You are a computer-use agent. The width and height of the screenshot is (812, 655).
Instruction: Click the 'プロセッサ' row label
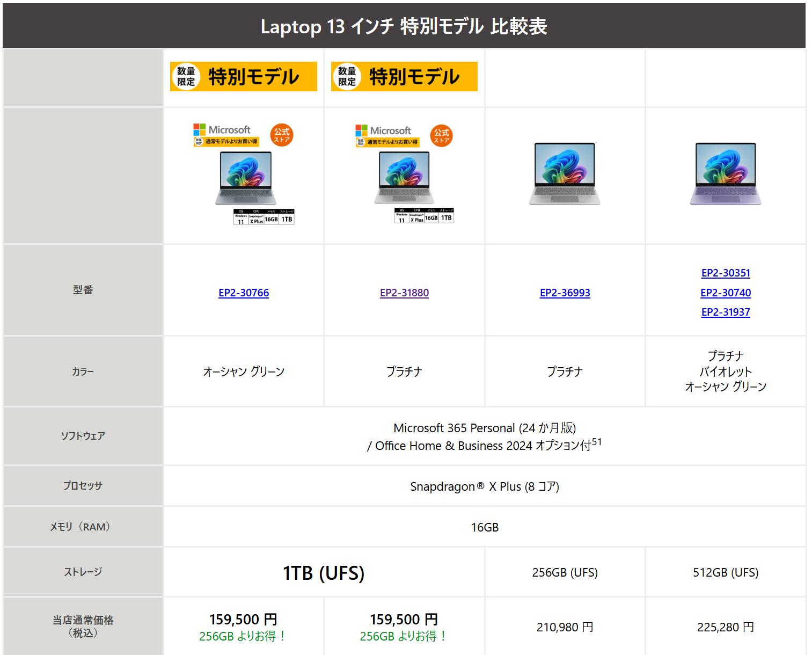coord(83,485)
